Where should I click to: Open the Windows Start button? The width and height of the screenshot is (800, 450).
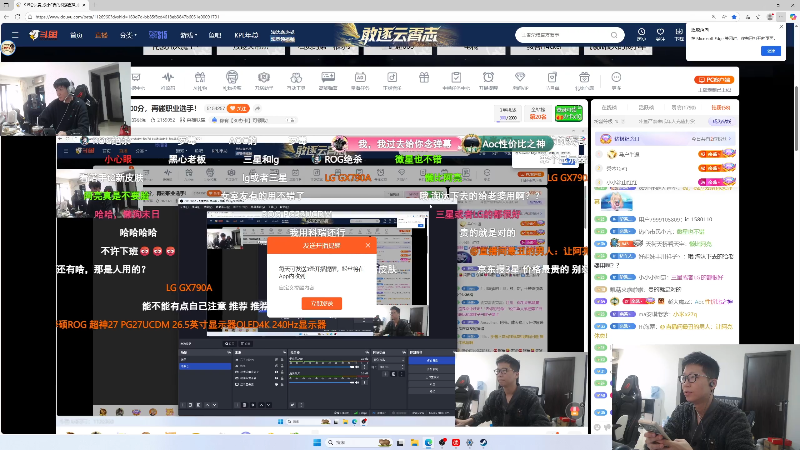tap(317, 442)
